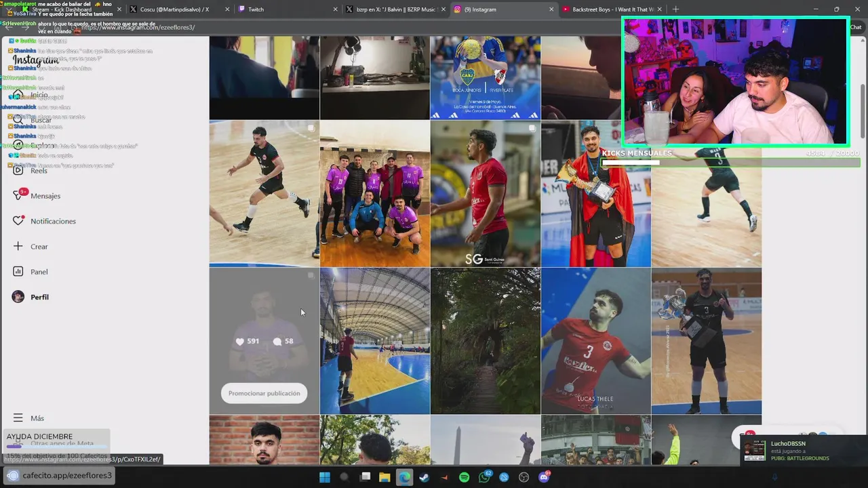Open WhatsApp from the taskbar

pos(484,477)
